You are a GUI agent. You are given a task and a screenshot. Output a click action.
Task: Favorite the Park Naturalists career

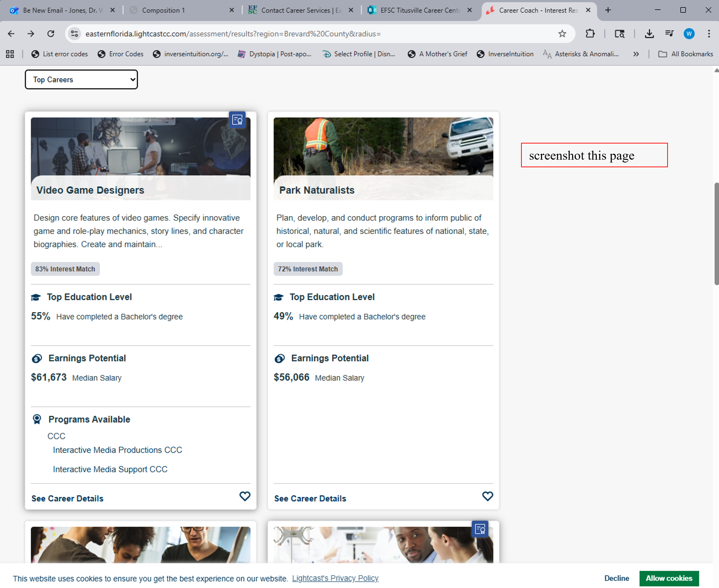487,496
